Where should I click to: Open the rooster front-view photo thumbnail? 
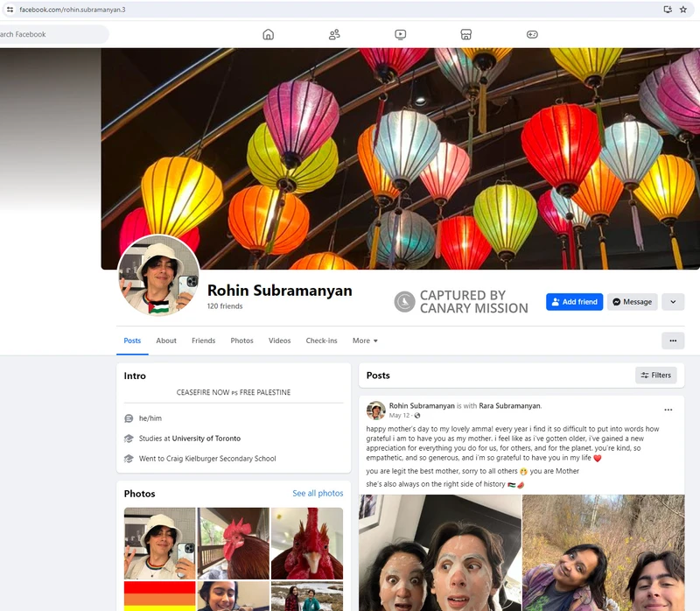click(307, 543)
